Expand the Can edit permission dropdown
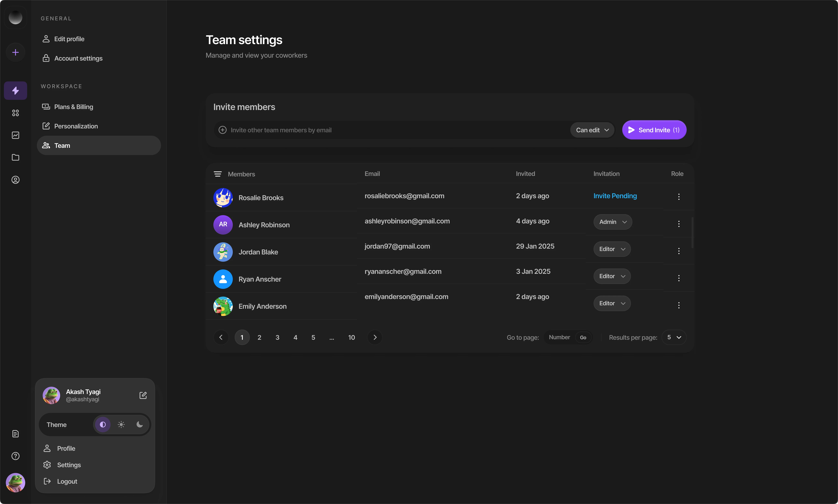The width and height of the screenshot is (838, 504). coord(592,130)
